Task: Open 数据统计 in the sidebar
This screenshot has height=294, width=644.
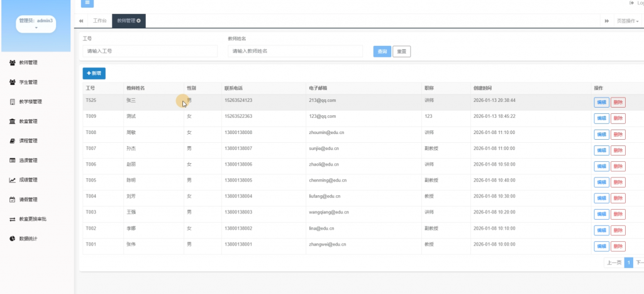Action: 28,239
